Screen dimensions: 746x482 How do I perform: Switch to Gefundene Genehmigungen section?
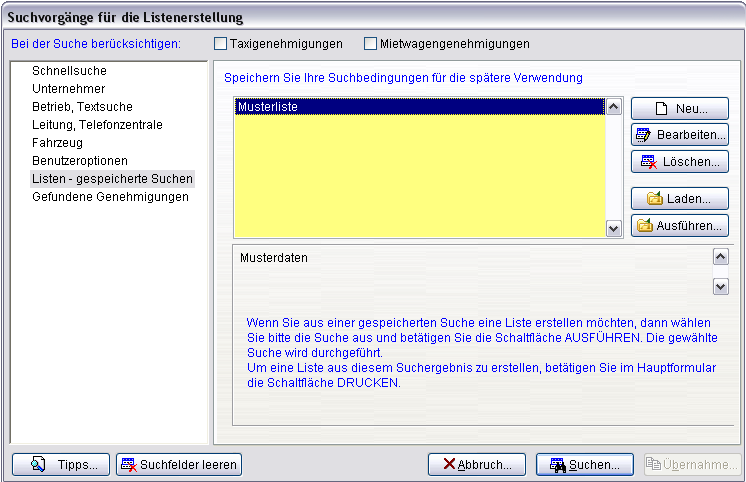110,197
